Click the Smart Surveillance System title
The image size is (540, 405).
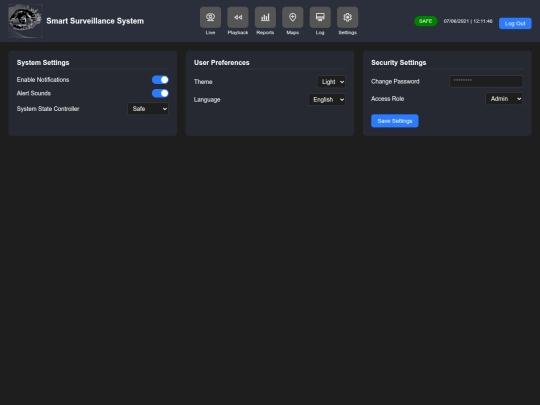(x=95, y=21)
